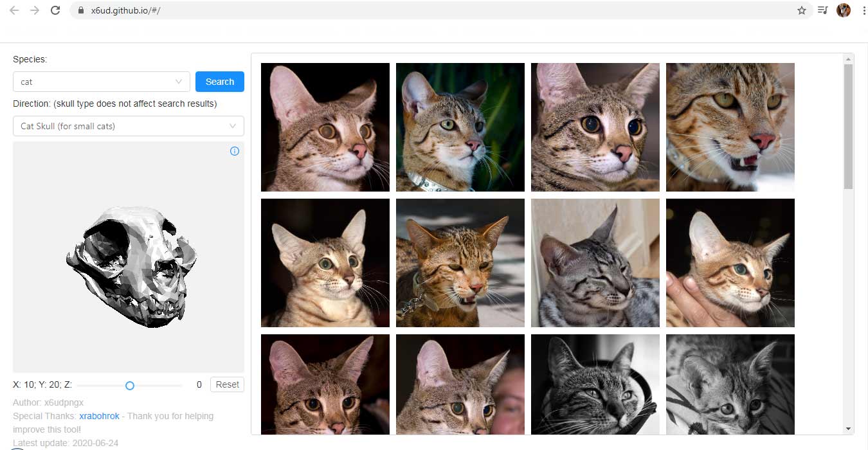The height and width of the screenshot is (450, 868).
Task: Open first cat photo in top row
Action: click(x=325, y=127)
